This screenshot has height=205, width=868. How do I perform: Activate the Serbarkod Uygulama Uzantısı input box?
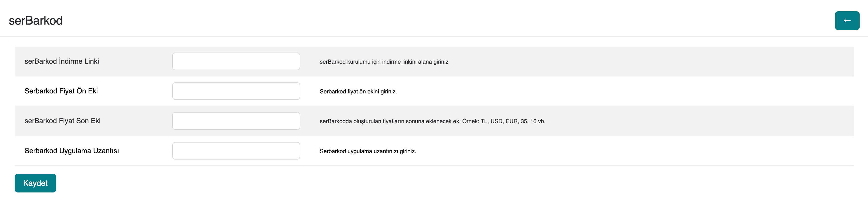(236, 151)
